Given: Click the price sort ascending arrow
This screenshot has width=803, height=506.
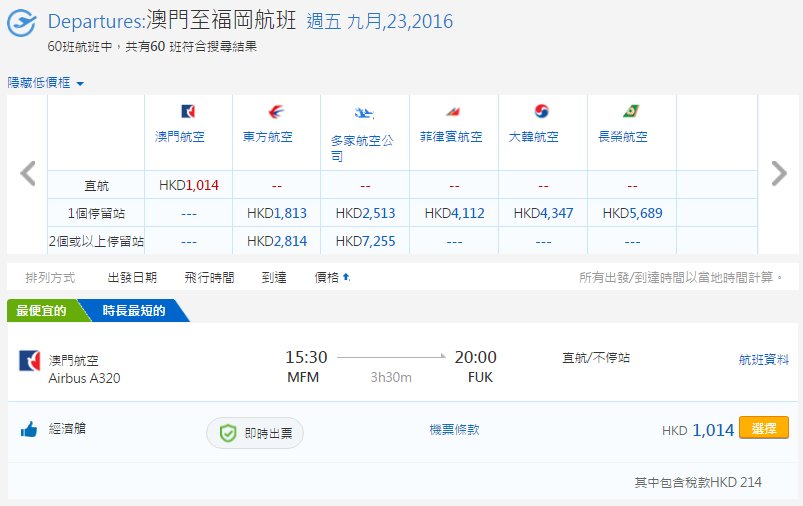Looking at the screenshot, I should pos(346,277).
